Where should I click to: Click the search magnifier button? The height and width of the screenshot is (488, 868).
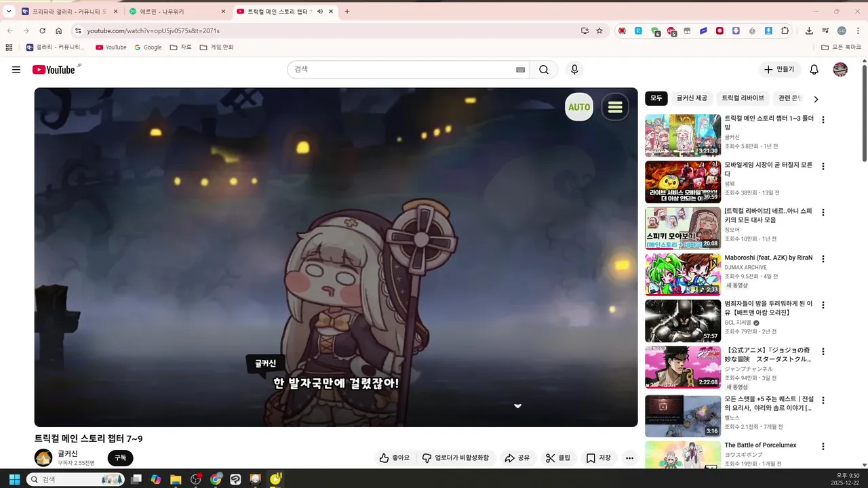point(544,70)
